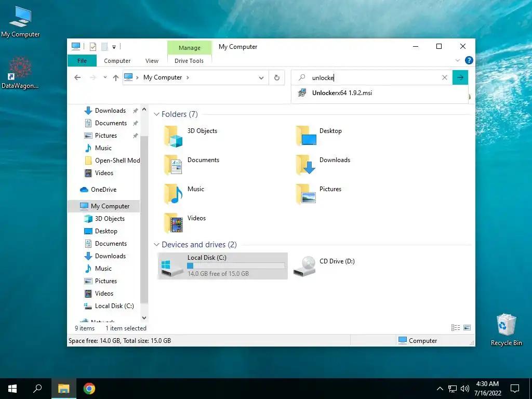Select the Videos folder icon

[174, 223]
